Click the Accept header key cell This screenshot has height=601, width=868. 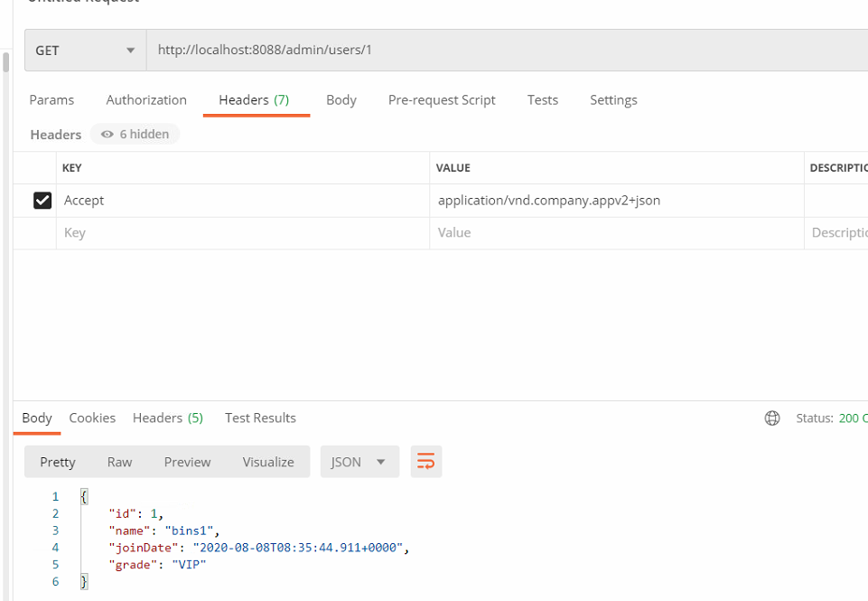click(x=243, y=201)
